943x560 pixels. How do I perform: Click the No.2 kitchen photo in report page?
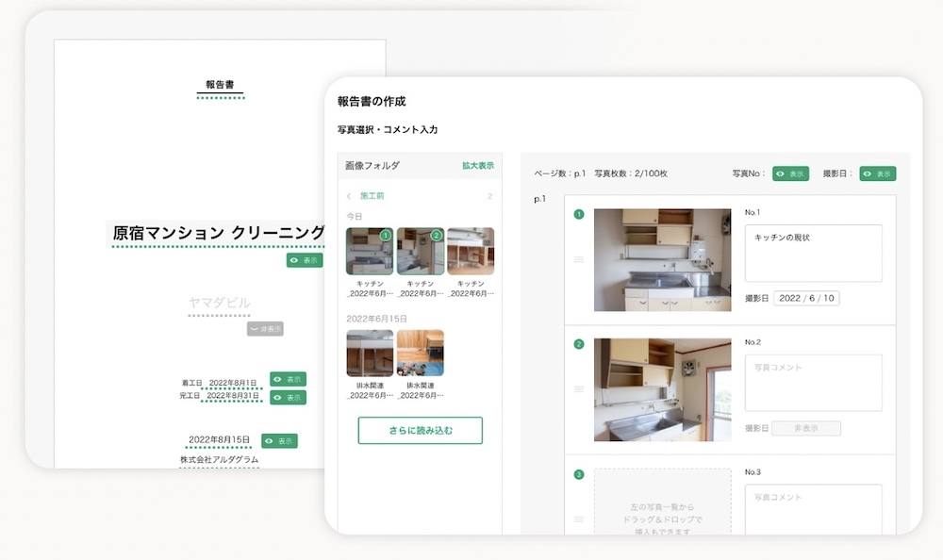click(x=663, y=389)
